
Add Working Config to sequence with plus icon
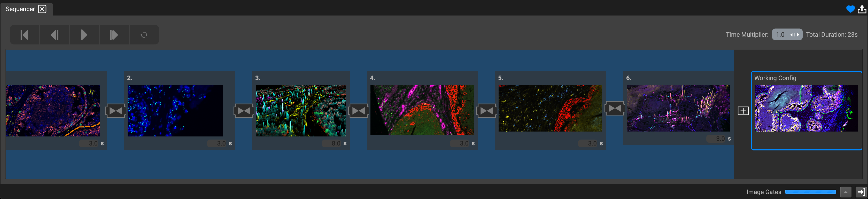(743, 111)
